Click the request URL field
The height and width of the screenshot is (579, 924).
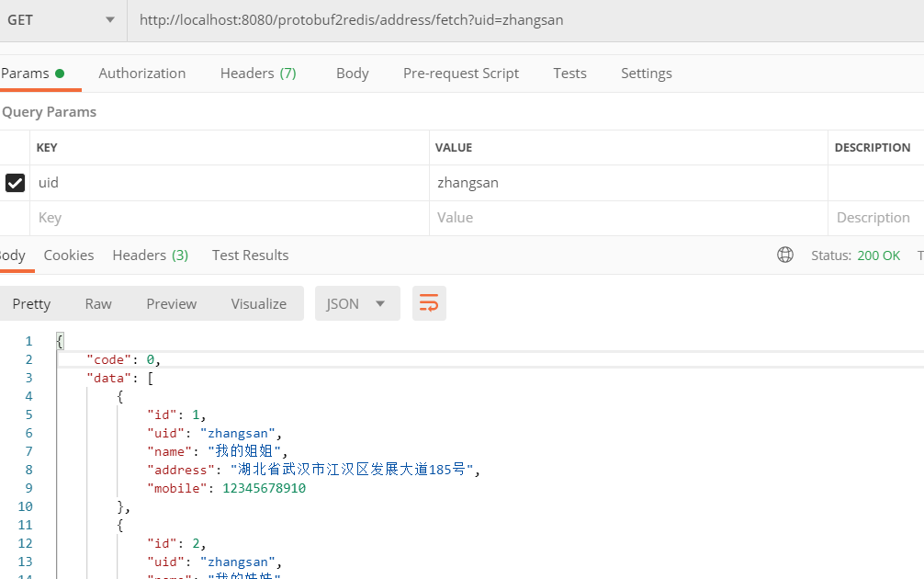pyautogui.click(x=525, y=20)
